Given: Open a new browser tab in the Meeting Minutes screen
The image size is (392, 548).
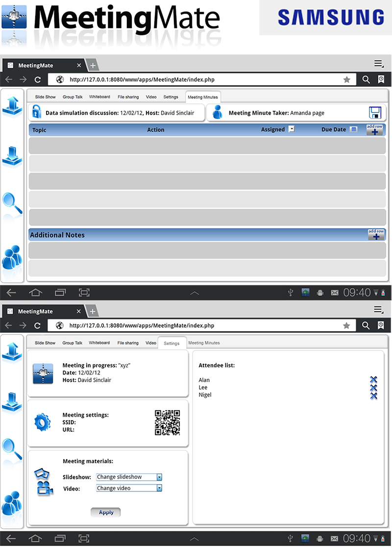Looking at the screenshot, I should pyautogui.click(x=93, y=65).
